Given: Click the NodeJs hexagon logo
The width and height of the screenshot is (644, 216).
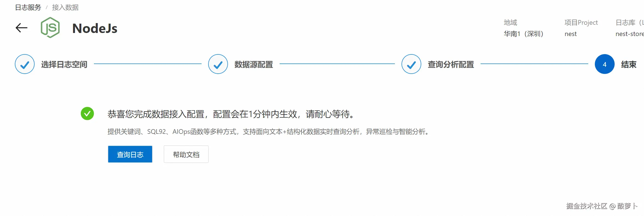Looking at the screenshot, I should click(50, 27).
